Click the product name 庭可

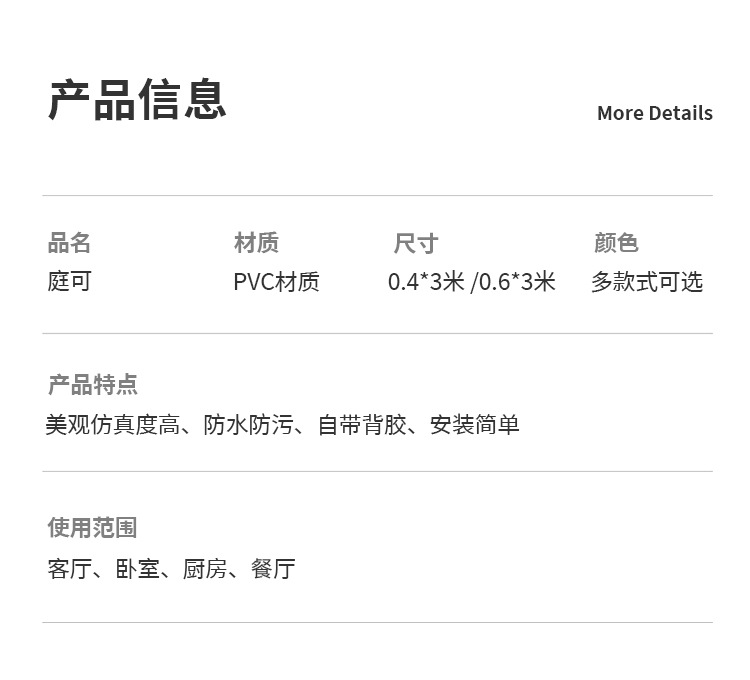69,281
